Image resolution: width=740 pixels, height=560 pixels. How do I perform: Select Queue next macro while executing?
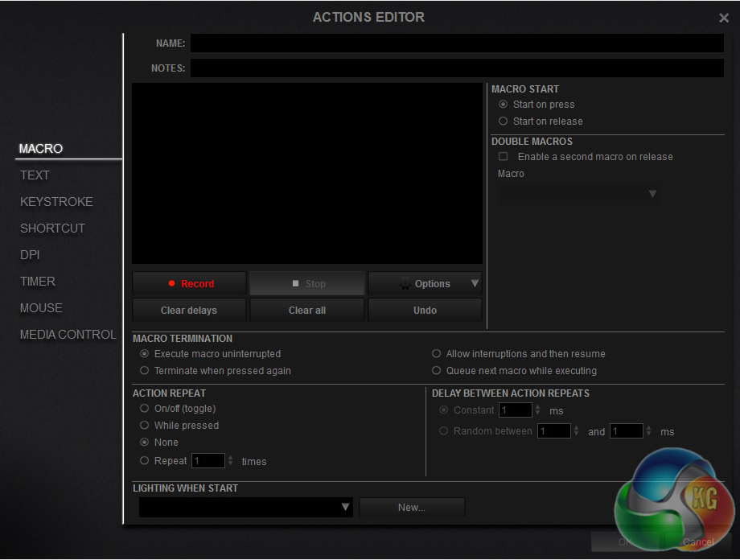tap(437, 371)
